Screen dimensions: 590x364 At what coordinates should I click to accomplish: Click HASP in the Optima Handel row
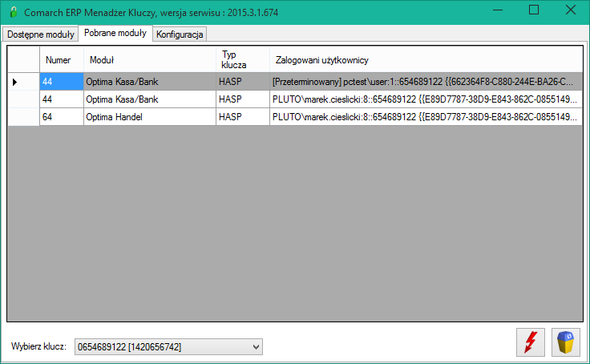pos(243,117)
